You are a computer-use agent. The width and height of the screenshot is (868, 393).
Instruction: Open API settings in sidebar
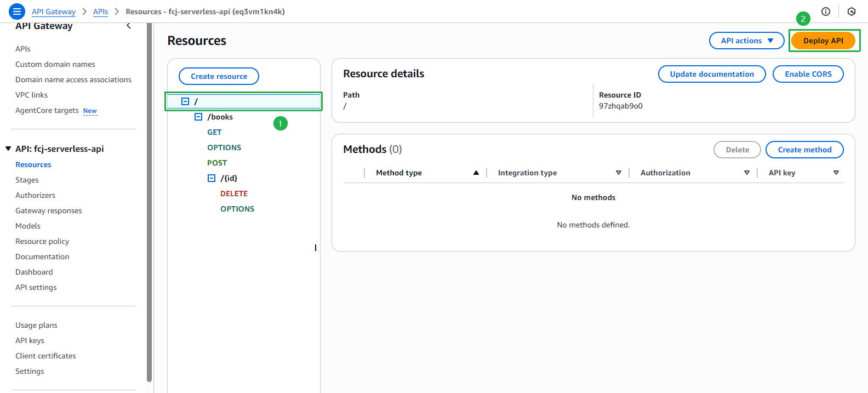[x=36, y=287]
